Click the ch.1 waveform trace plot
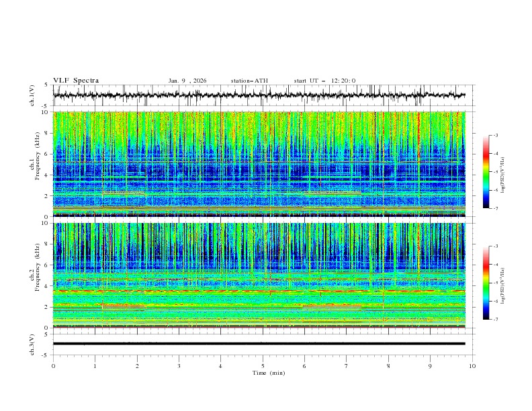The height and width of the screenshot is (411, 532). click(x=259, y=95)
